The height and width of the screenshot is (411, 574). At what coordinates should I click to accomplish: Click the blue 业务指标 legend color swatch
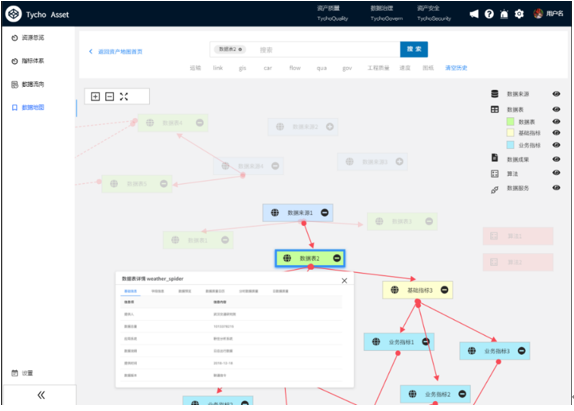[x=510, y=145]
